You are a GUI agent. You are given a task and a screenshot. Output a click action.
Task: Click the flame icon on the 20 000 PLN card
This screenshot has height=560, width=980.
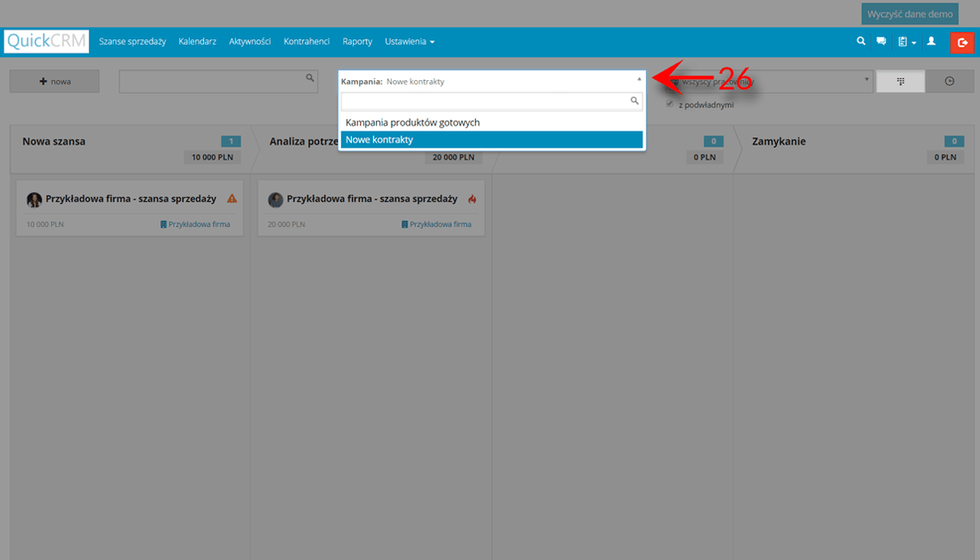[471, 199]
